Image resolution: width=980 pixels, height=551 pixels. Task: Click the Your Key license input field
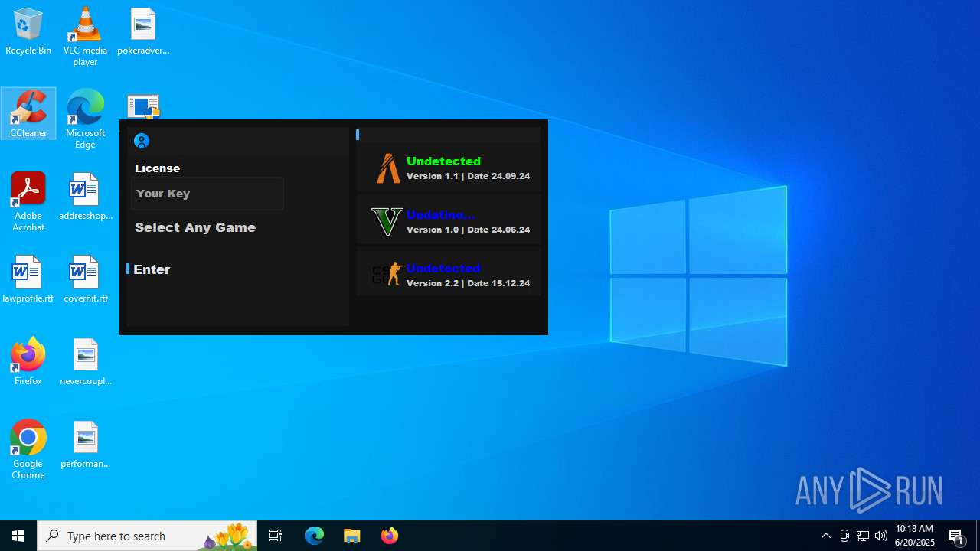(x=207, y=194)
